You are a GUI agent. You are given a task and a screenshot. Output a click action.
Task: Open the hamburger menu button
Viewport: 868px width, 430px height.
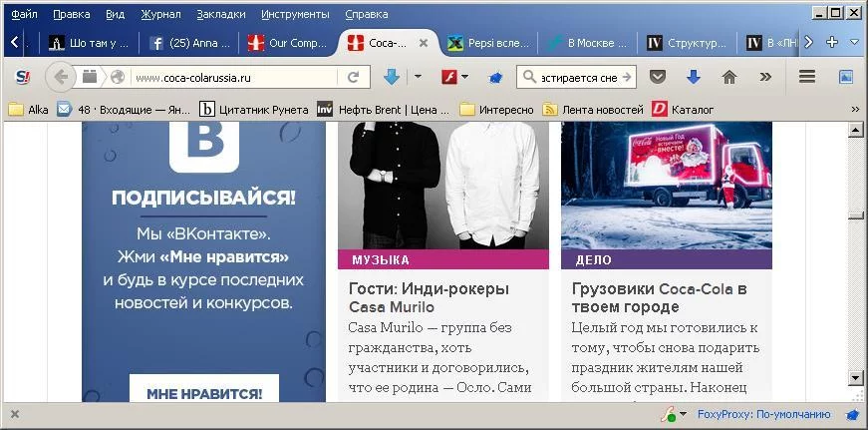tap(807, 77)
